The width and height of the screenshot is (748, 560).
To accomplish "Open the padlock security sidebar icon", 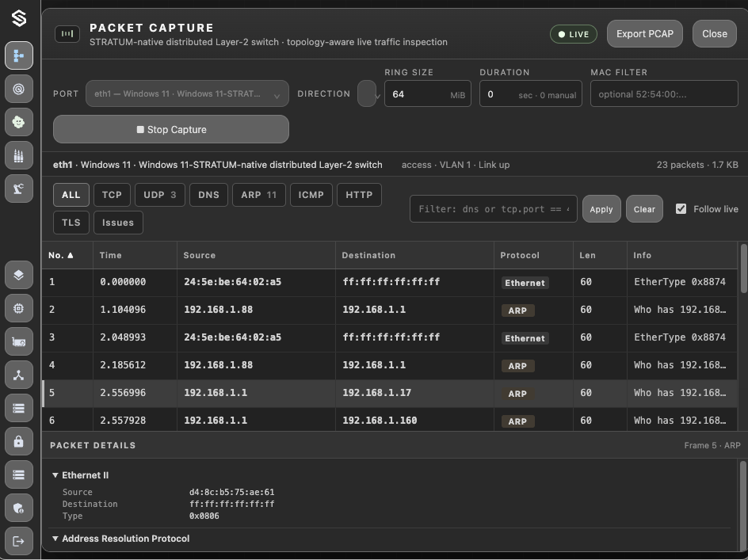I will tap(19, 441).
